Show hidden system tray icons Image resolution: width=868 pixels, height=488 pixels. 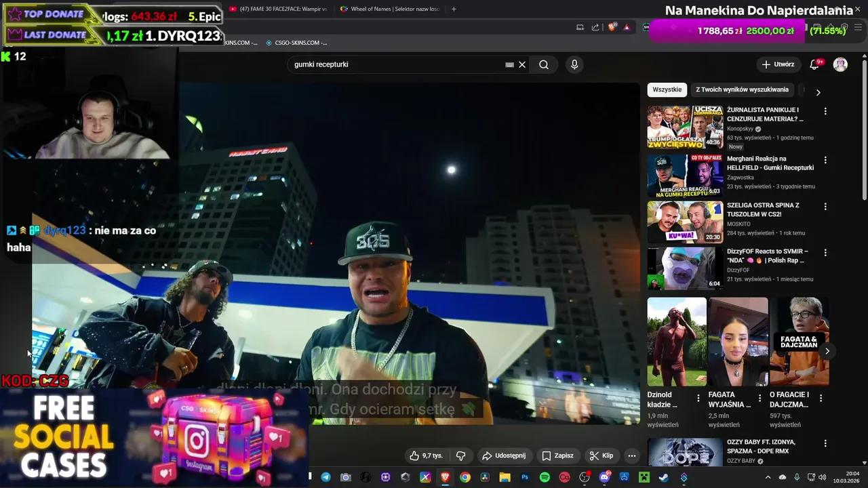pos(768,477)
